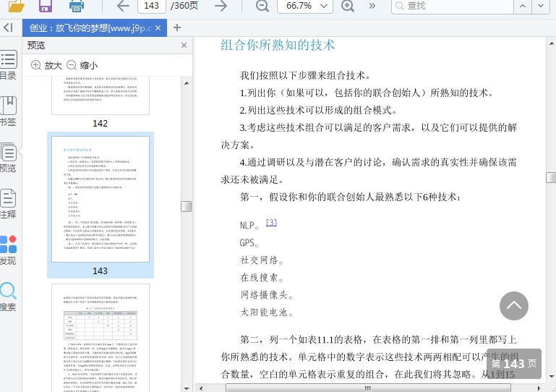Zoom in with the plus magnifier

tap(348, 5)
